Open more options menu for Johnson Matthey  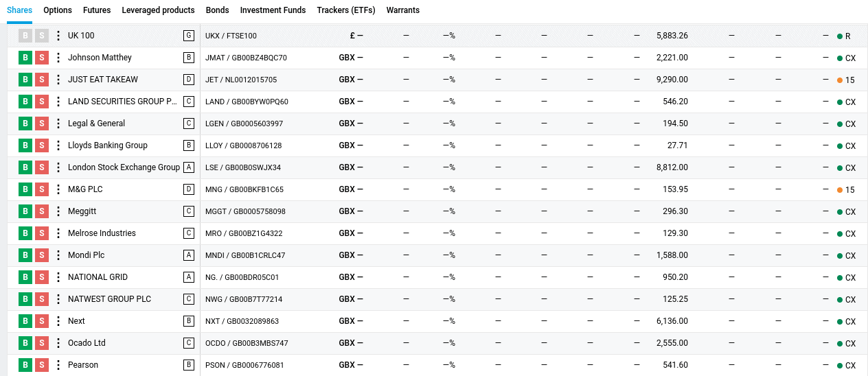(x=58, y=58)
